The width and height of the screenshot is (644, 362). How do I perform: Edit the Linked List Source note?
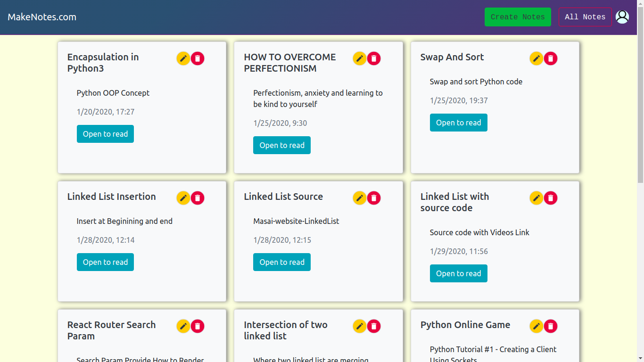(x=360, y=198)
